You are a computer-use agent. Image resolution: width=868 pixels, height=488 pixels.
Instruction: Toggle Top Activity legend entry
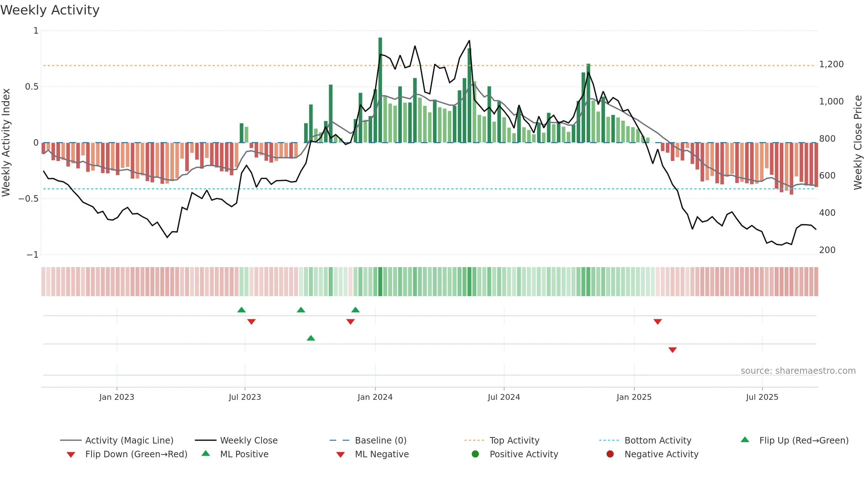click(x=502, y=440)
